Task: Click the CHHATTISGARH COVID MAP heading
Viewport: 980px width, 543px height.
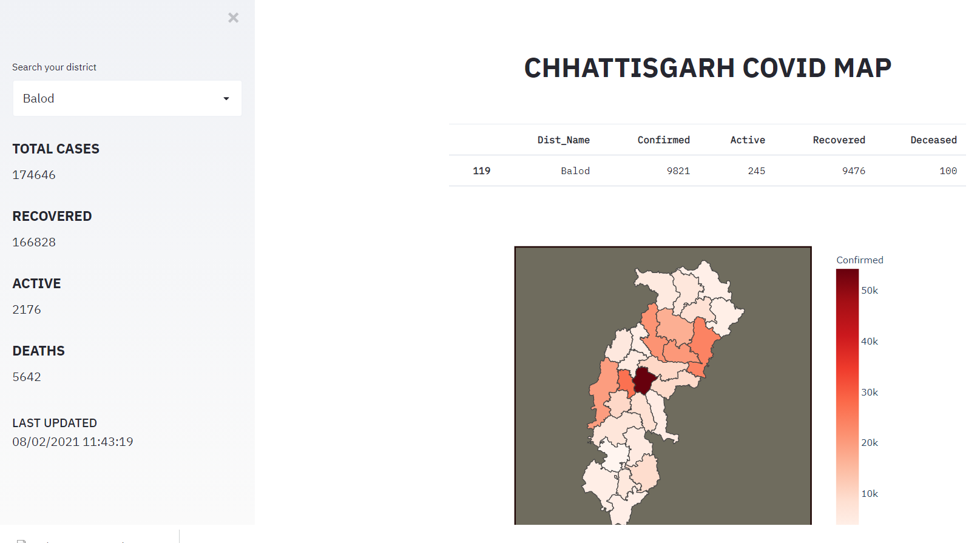Action: tap(708, 68)
